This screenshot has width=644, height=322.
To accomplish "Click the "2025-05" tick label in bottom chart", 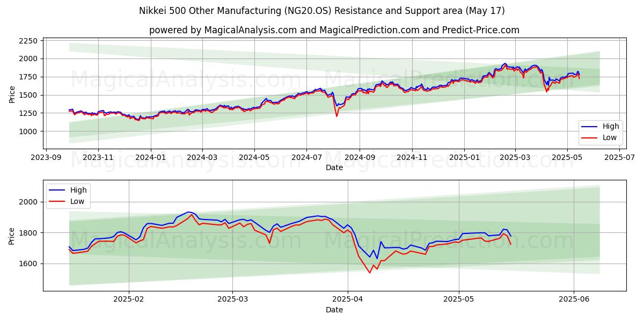I will (459, 300).
